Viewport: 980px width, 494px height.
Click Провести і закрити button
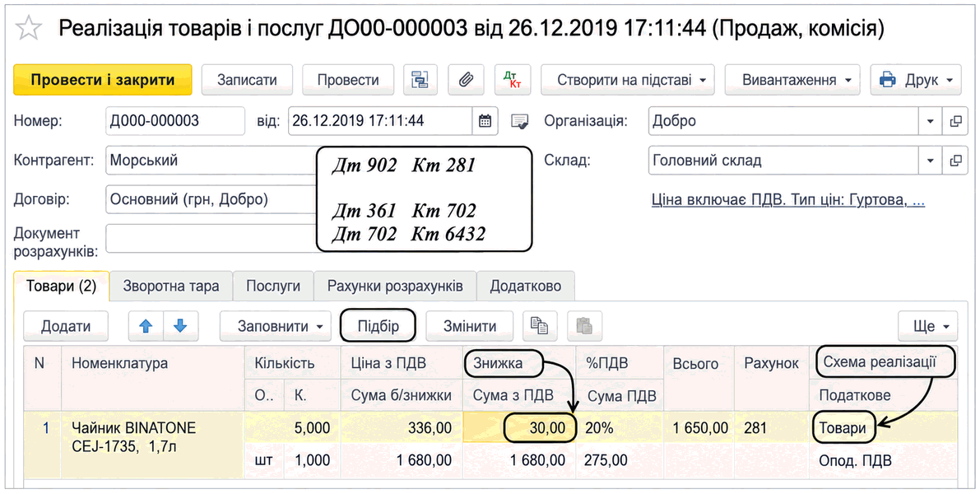point(103,80)
